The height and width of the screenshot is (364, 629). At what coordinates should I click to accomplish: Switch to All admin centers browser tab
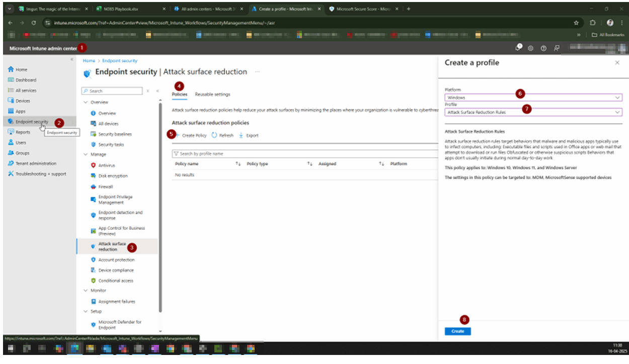(208, 9)
